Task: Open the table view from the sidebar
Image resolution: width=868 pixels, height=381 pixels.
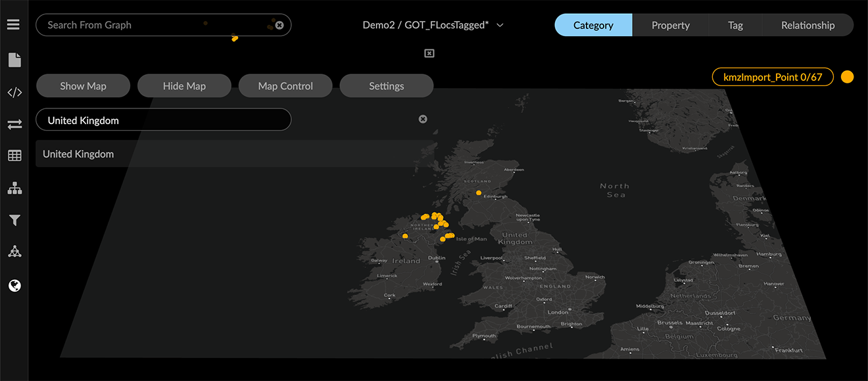Action: [x=14, y=155]
